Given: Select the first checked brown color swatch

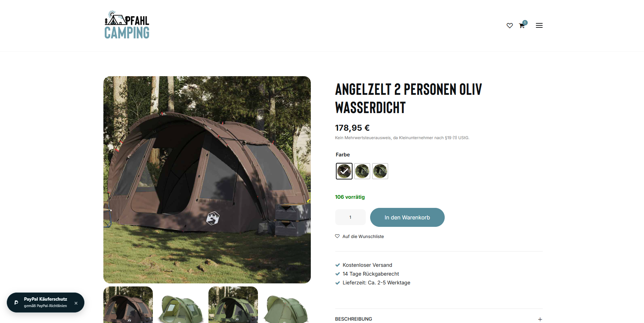Looking at the screenshot, I should point(344,171).
